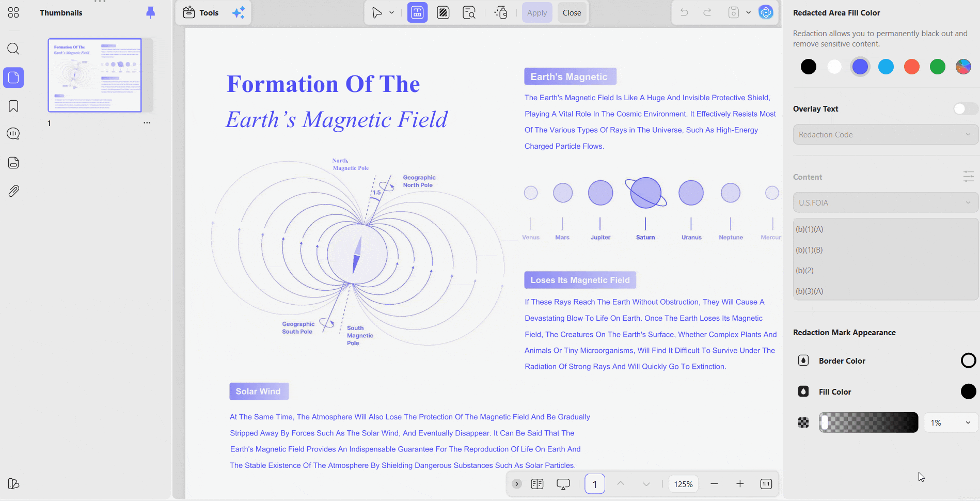Select the redact text and image tool
Image resolution: width=980 pixels, height=501 pixels.
point(417,12)
